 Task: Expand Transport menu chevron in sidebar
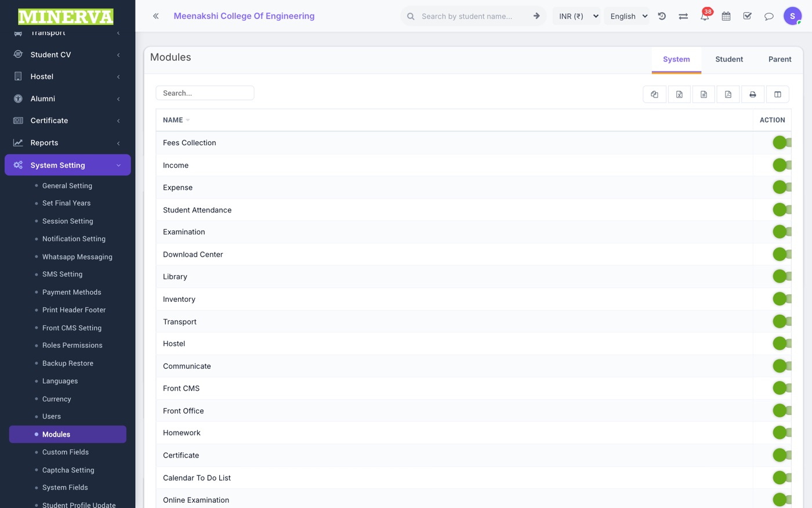coord(118,33)
